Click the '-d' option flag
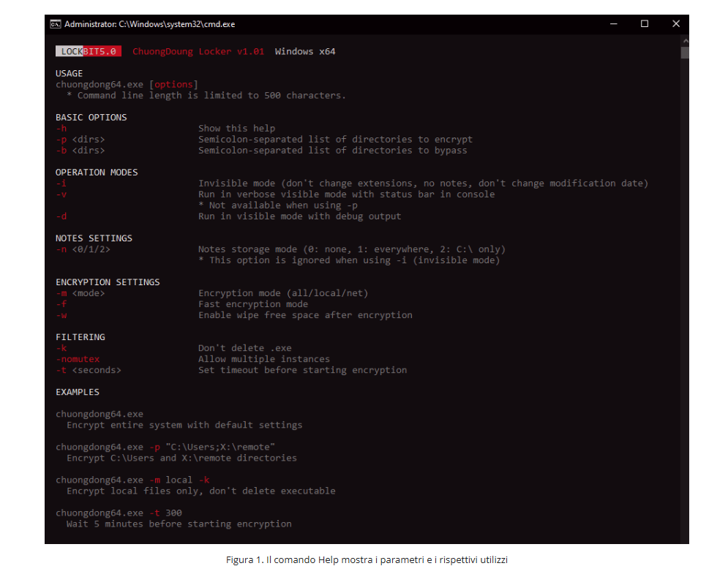The image size is (728, 566). (61, 216)
